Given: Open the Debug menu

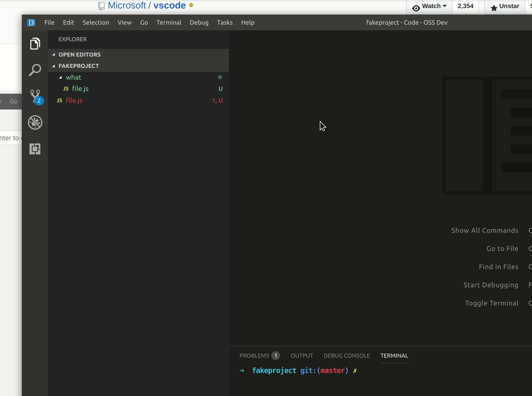Looking at the screenshot, I should pyautogui.click(x=199, y=23).
